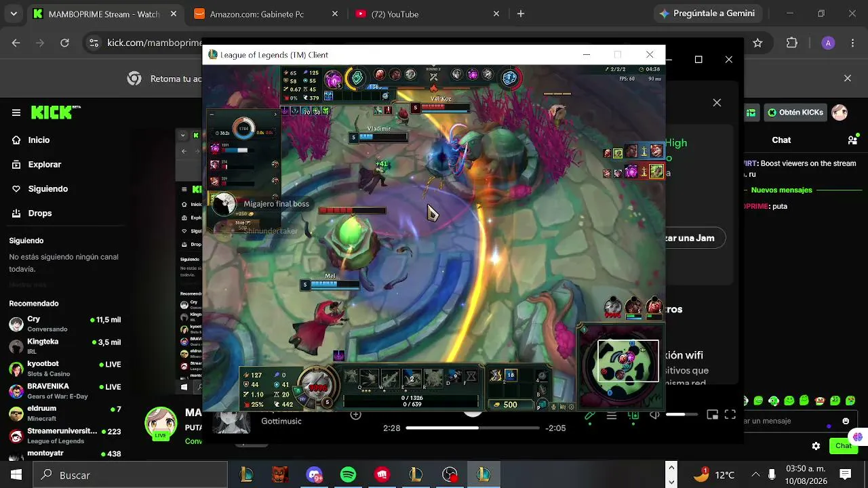Open Spotify from the taskbar

point(348,474)
